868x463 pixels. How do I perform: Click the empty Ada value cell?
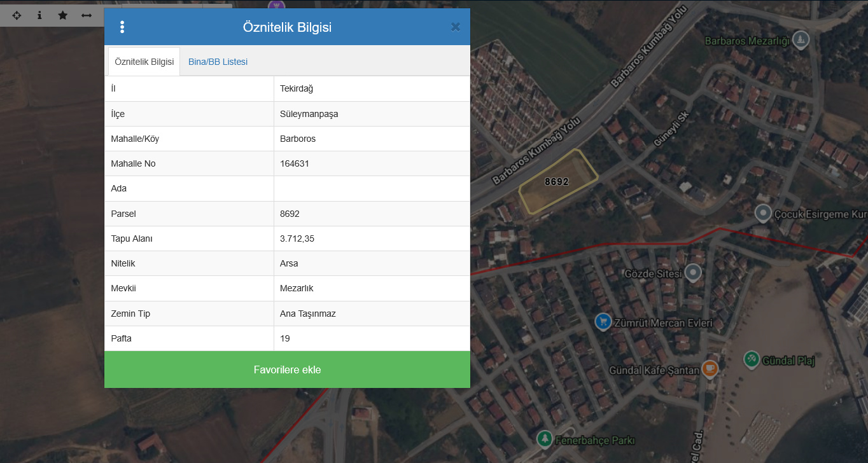tap(372, 188)
